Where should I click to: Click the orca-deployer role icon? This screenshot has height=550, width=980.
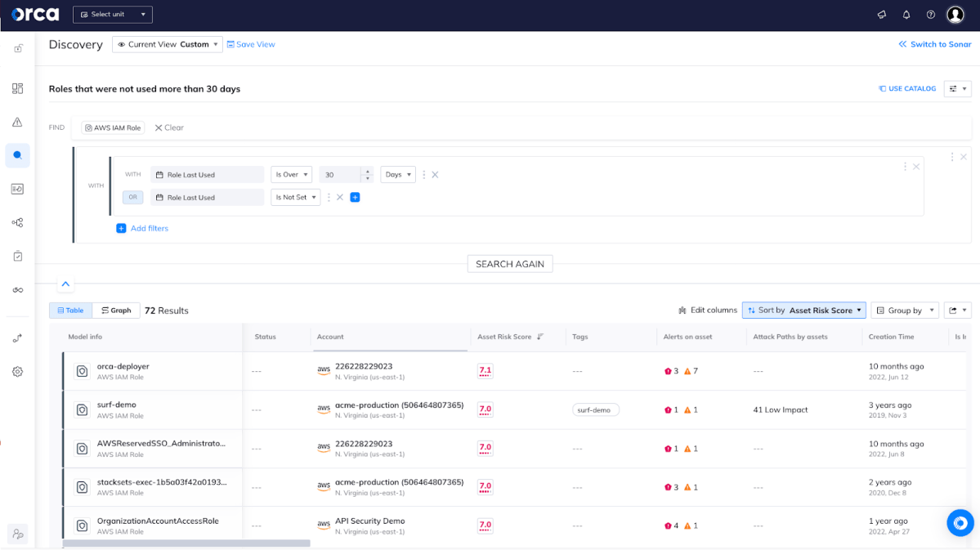click(82, 371)
